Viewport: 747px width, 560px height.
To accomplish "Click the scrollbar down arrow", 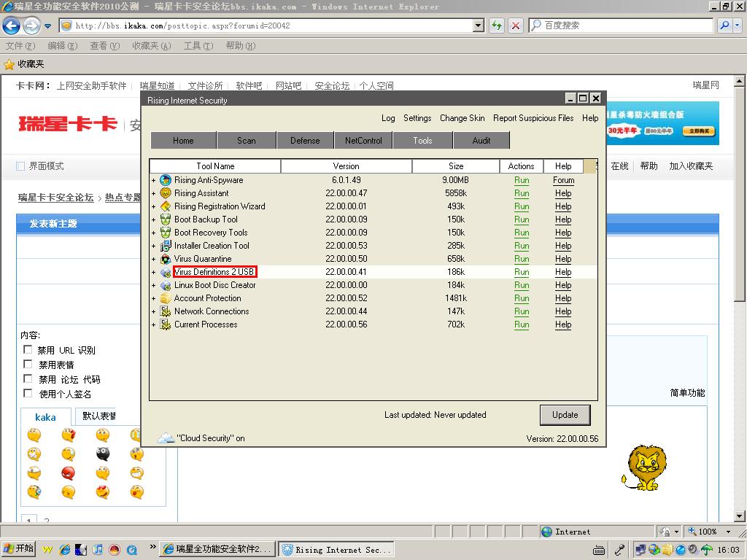I will [x=739, y=516].
